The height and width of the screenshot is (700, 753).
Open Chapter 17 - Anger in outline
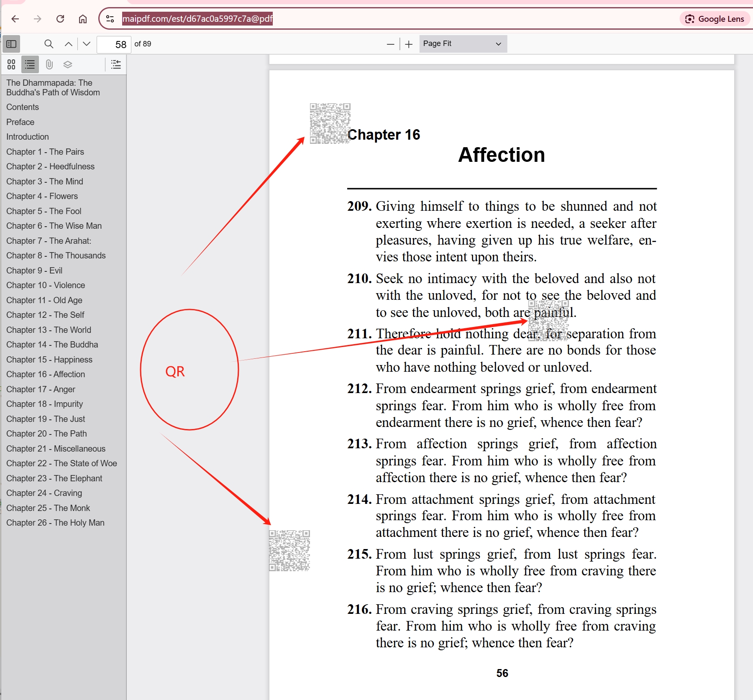point(41,389)
